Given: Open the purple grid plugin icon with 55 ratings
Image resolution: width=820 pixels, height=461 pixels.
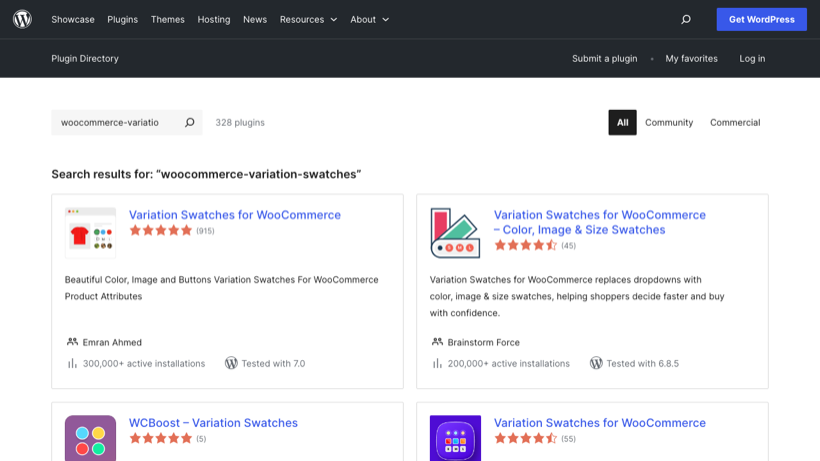Looking at the screenshot, I should [455, 438].
